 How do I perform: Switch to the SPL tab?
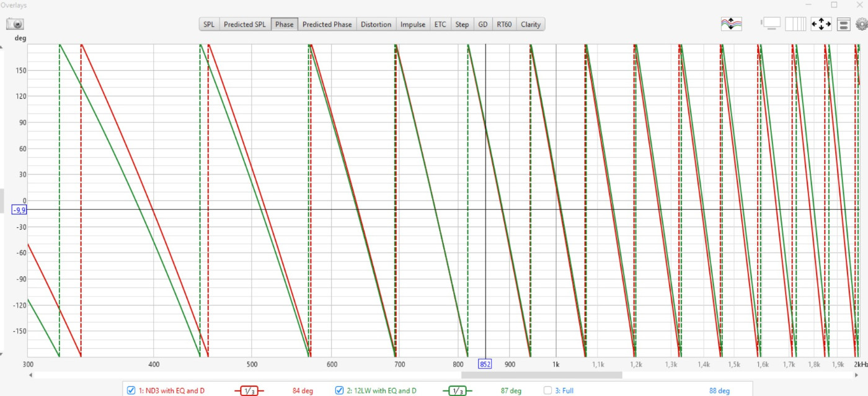pyautogui.click(x=209, y=24)
